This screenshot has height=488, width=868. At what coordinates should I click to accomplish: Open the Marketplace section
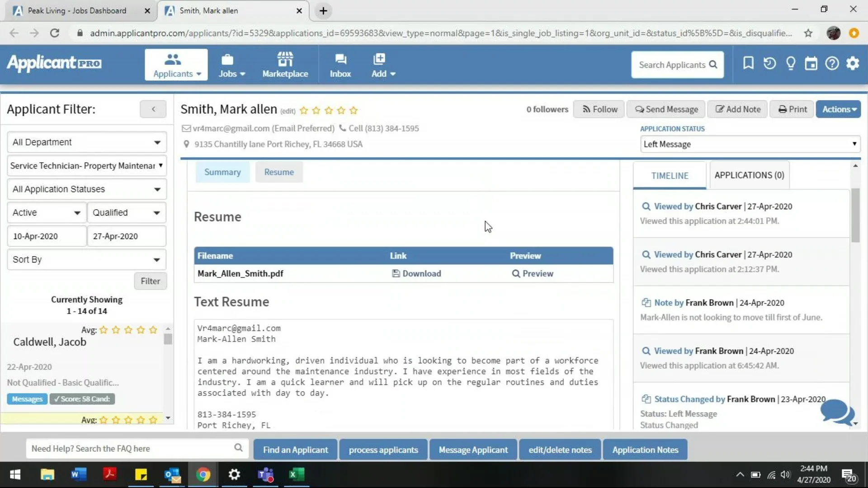[285, 64]
